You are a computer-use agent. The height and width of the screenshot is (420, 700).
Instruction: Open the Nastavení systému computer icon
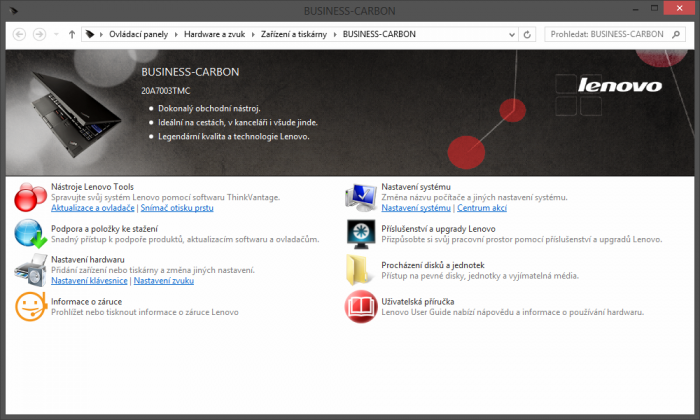click(x=360, y=197)
